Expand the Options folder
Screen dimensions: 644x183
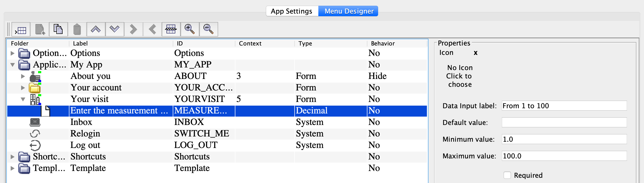pos(12,53)
